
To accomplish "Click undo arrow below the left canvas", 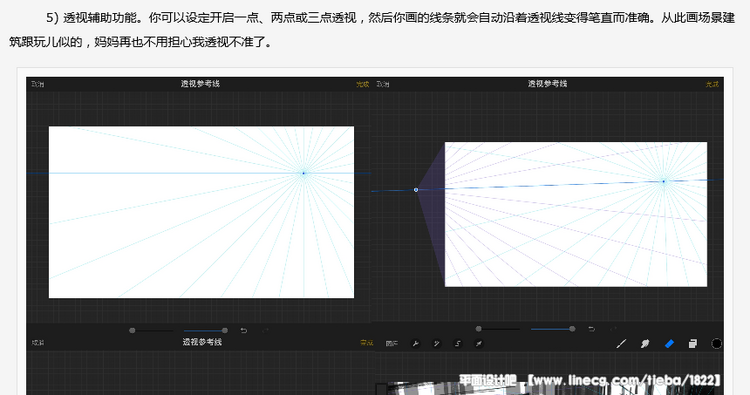I will [x=243, y=330].
